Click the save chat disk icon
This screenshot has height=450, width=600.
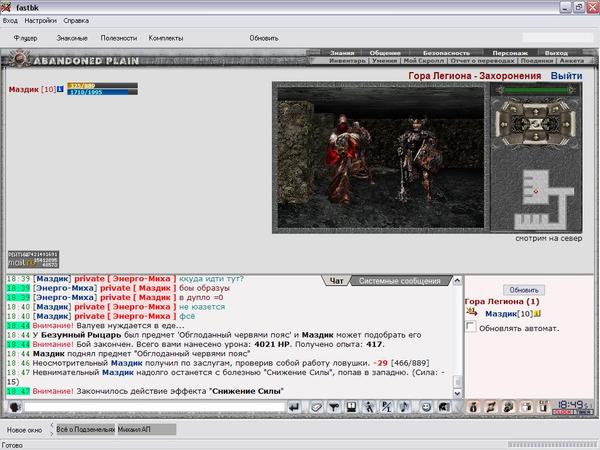[x=352, y=407]
